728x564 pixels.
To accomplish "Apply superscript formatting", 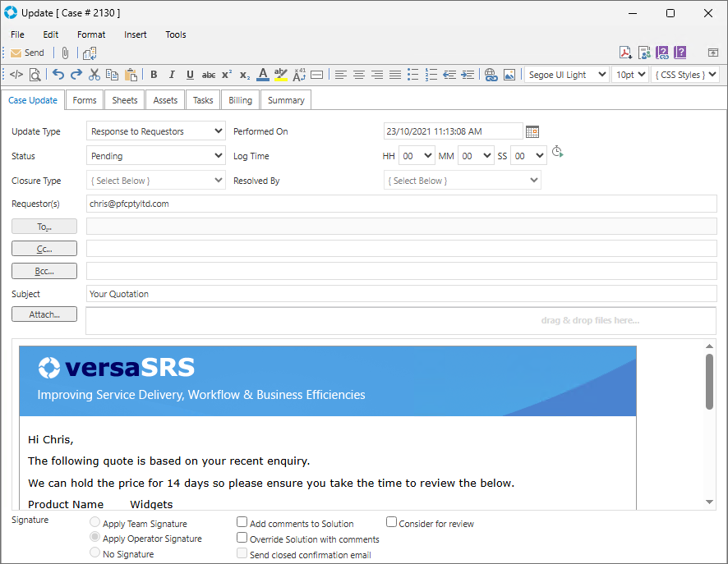I will pos(227,74).
